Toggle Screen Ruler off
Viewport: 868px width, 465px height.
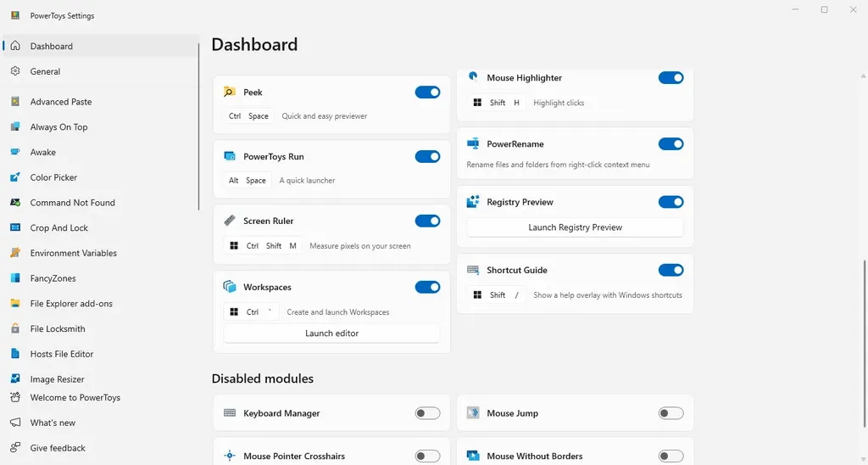[x=427, y=221]
